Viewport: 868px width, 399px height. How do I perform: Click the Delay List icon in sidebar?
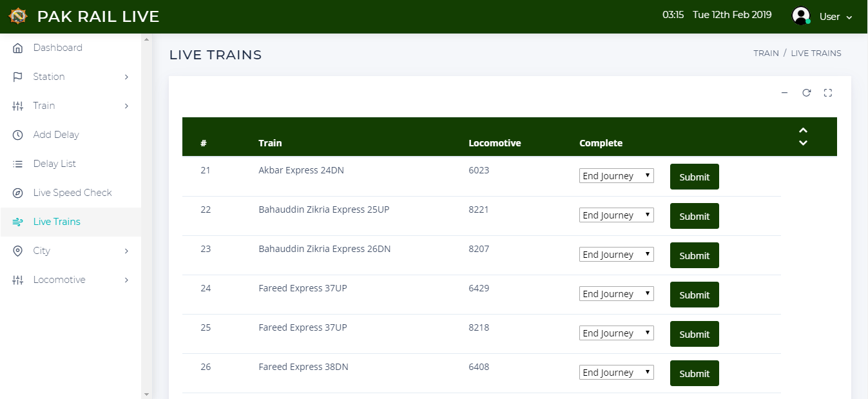click(18, 164)
